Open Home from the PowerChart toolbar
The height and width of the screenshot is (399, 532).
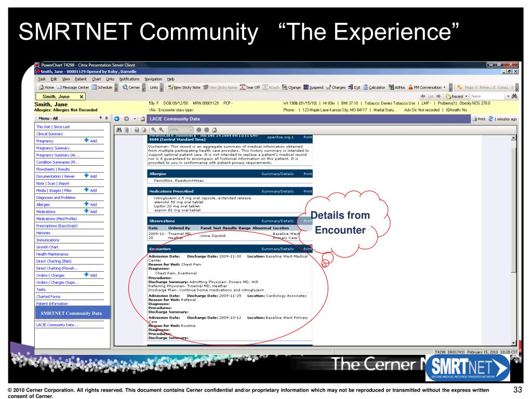tap(47, 87)
